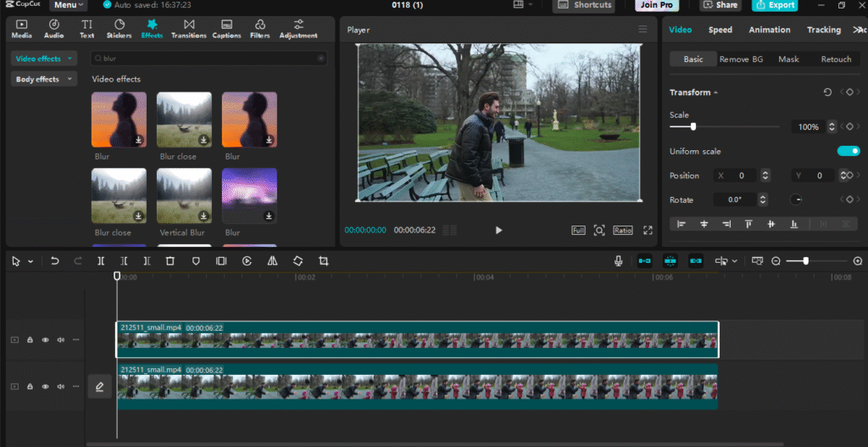Image resolution: width=868 pixels, height=447 pixels.
Task: Toggle the Uniform scale switch
Action: (849, 151)
